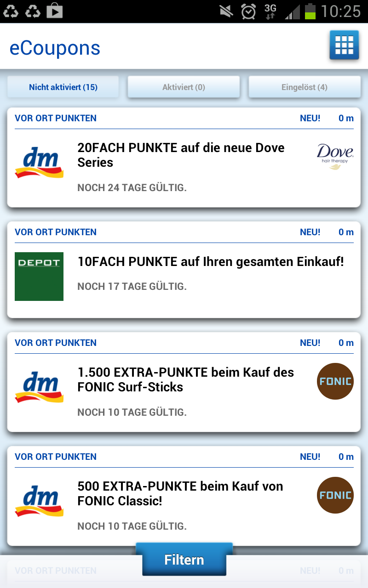The height and width of the screenshot is (588, 368).
Task: Switch to Nicht aktiviert (15) tab
Action: [63, 87]
